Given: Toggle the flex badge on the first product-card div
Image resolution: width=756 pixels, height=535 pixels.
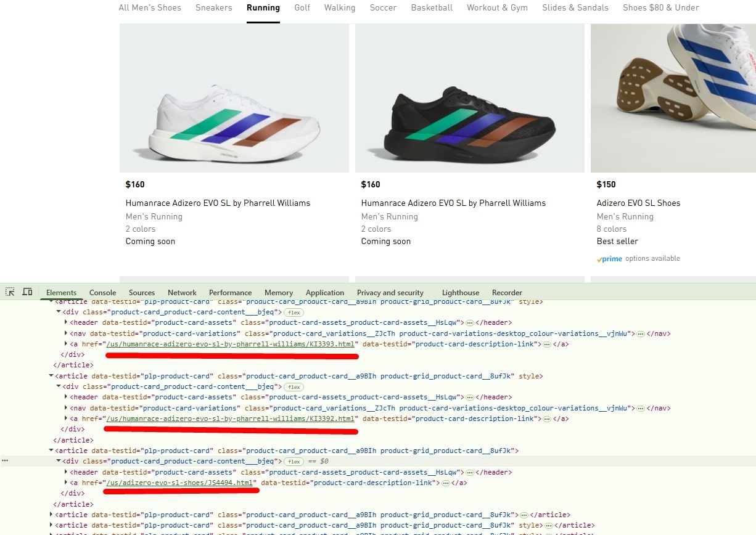Looking at the screenshot, I should [293, 312].
